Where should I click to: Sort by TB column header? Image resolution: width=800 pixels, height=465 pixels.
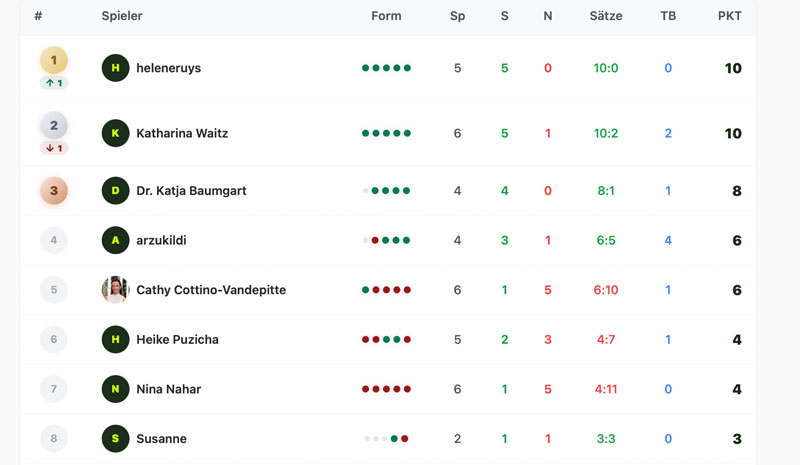668,16
